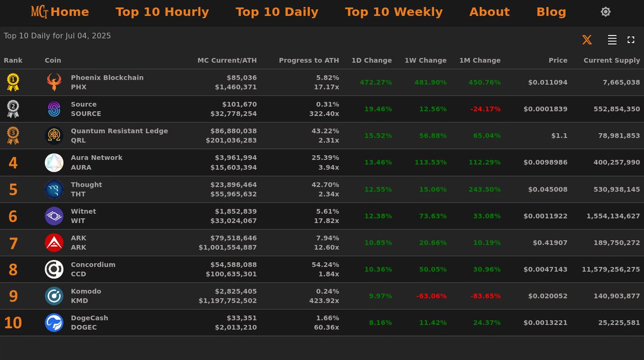Click the -83.65% 1M change value
The image size is (644, 360).
(485, 296)
